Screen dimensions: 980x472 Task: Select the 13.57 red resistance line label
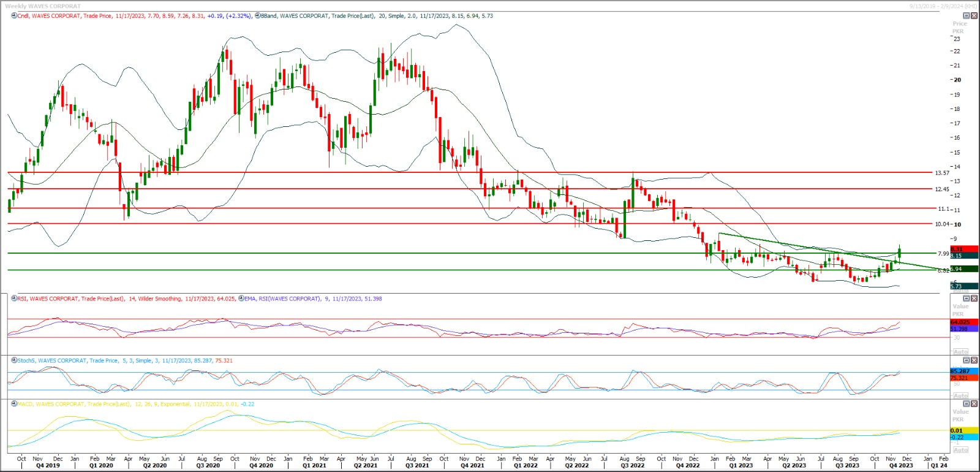tap(941, 173)
